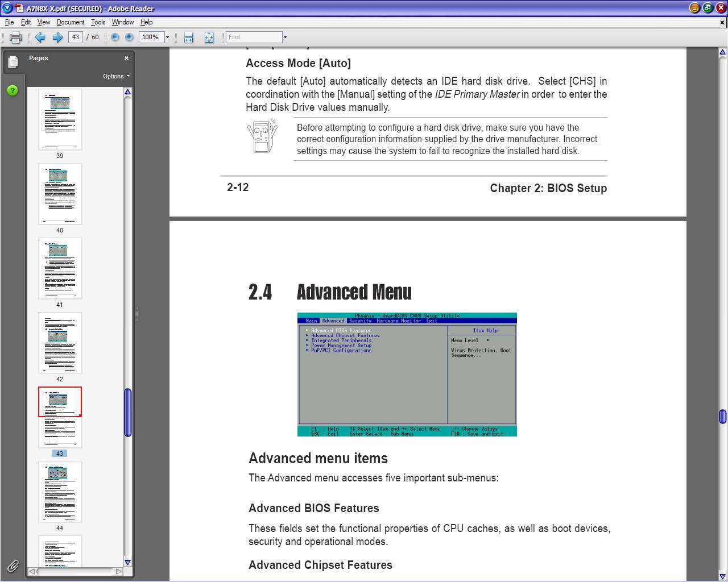The height and width of the screenshot is (582, 728).
Task: Click the 'Advanced Chipset Features' heading
Action: [x=320, y=565]
